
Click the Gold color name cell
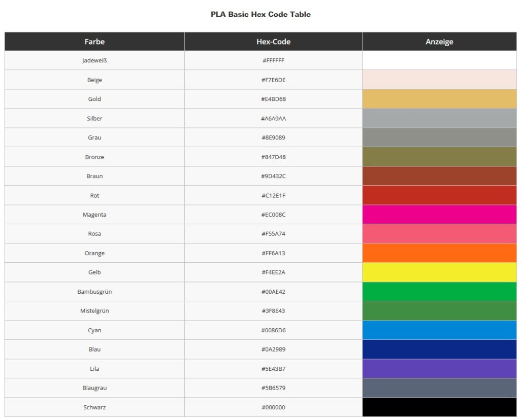point(94,99)
